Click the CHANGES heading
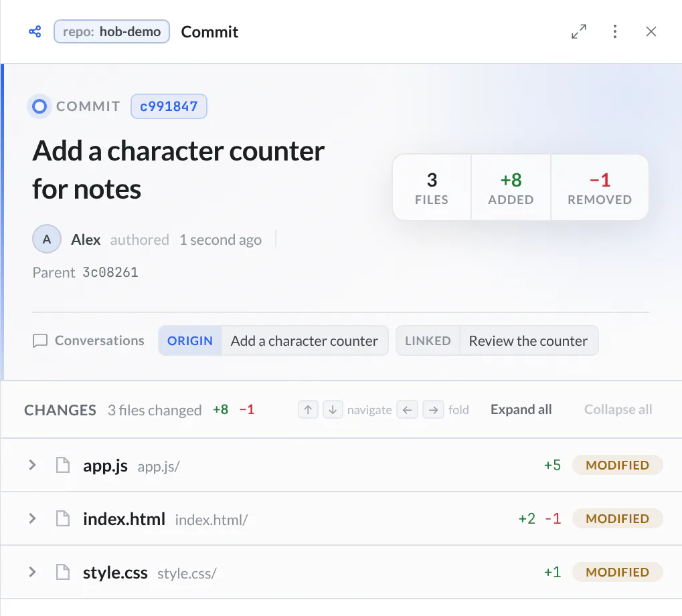The height and width of the screenshot is (616, 682). [60, 410]
